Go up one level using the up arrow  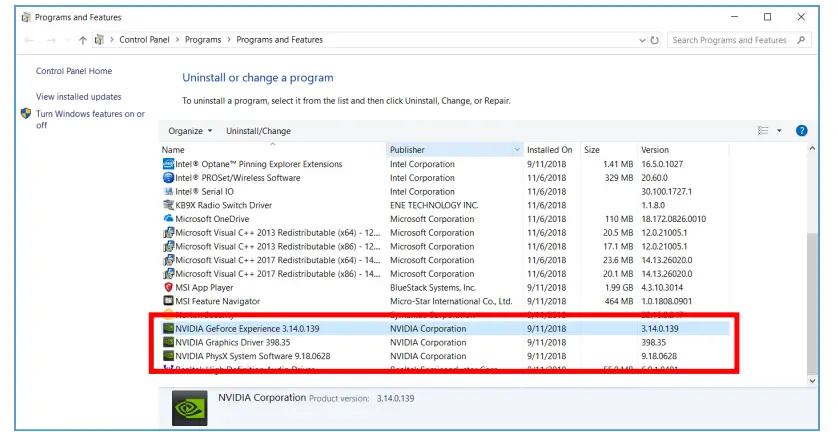coord(82,40)
